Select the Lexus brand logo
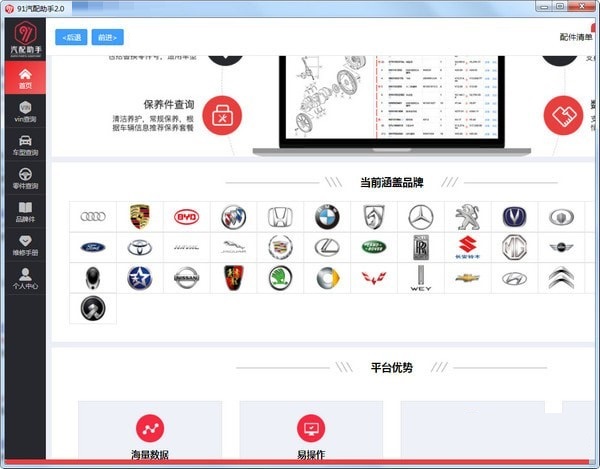Image resolution: width=600 pixels, height=469 pixels. click(327, 248)
